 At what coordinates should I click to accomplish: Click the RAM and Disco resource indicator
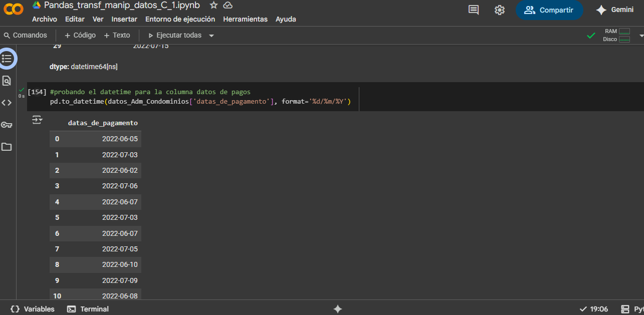[616, 35]
